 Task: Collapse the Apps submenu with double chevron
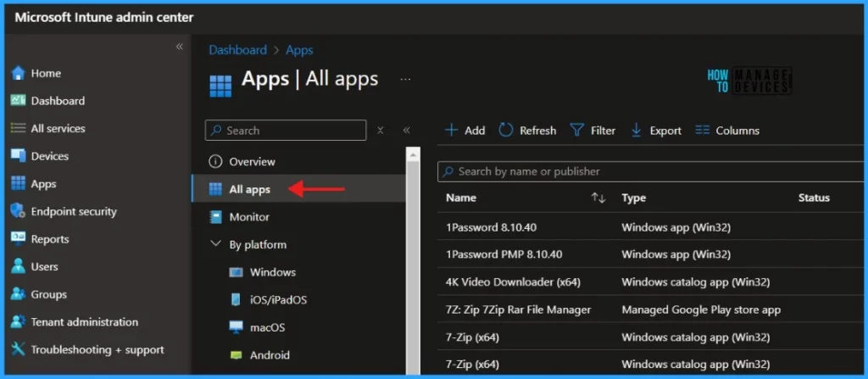coord(406,131)
